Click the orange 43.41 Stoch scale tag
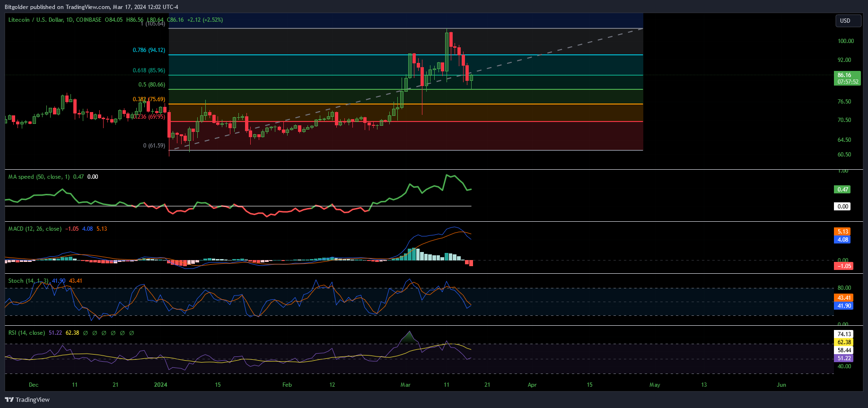This screenshot has height=408, width=868. pos(843,298)
